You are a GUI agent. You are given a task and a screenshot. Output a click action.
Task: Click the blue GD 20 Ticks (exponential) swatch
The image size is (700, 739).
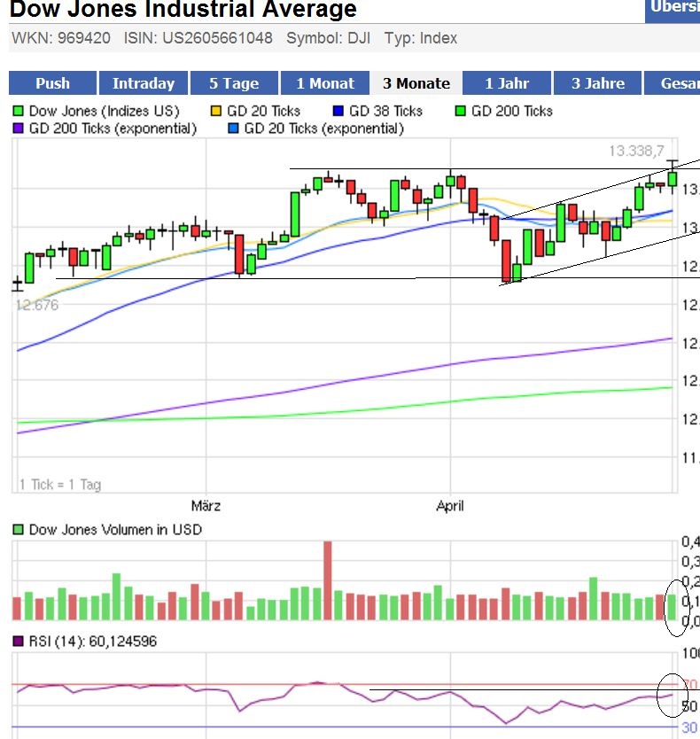pyautogui.click(x=233, y=128)
